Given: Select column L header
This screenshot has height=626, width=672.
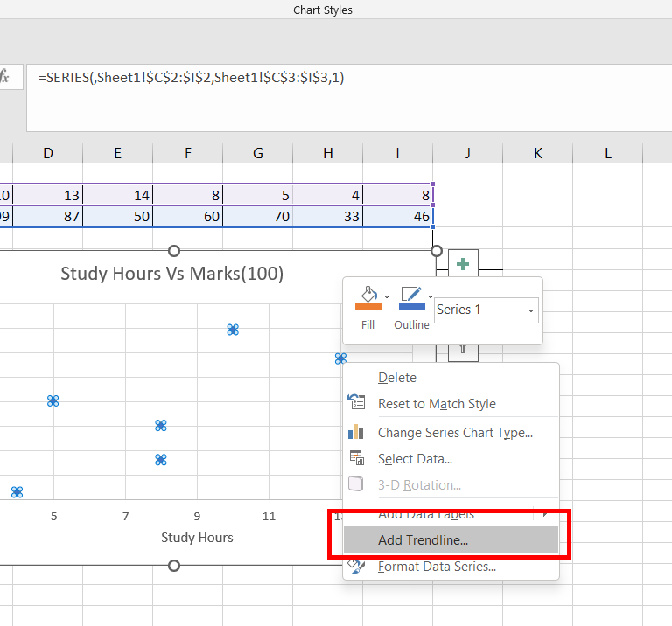Looking at the screenshot, I should tap(608, 153).
